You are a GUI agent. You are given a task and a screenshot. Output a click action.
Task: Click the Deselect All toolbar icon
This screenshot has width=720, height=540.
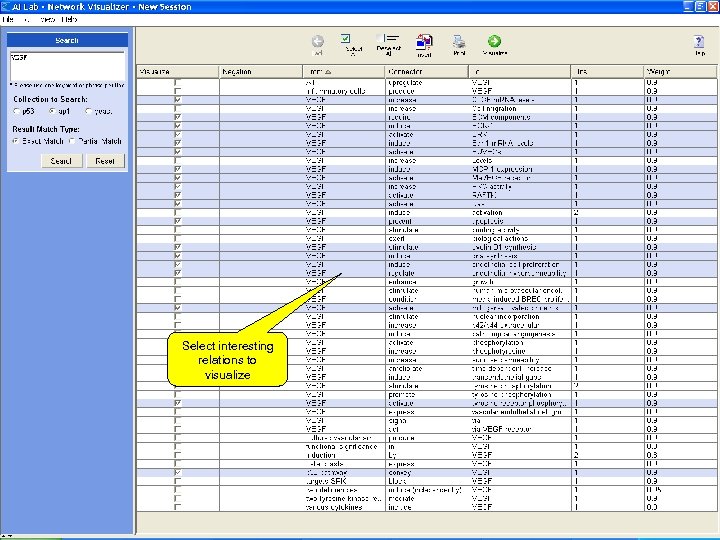pos(388,39)
